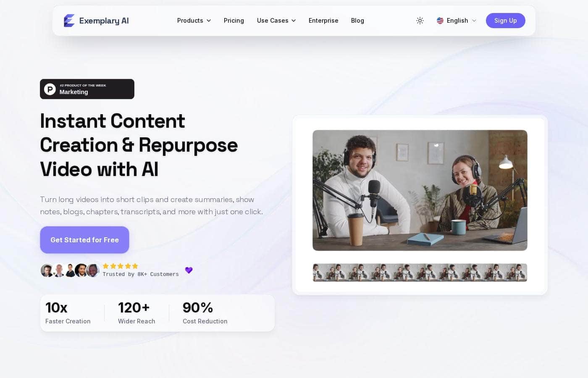This screenshot has width=588, height=378.
Task: Click the Exemplary AI brand name
Action: coord(104,21)
